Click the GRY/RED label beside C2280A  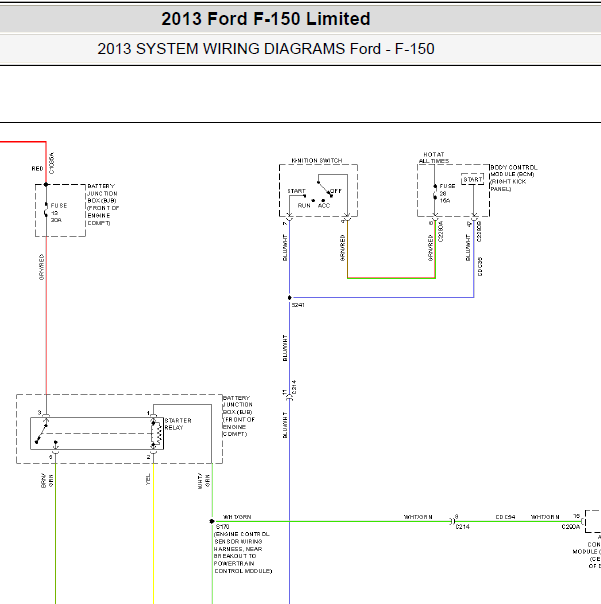430,248
